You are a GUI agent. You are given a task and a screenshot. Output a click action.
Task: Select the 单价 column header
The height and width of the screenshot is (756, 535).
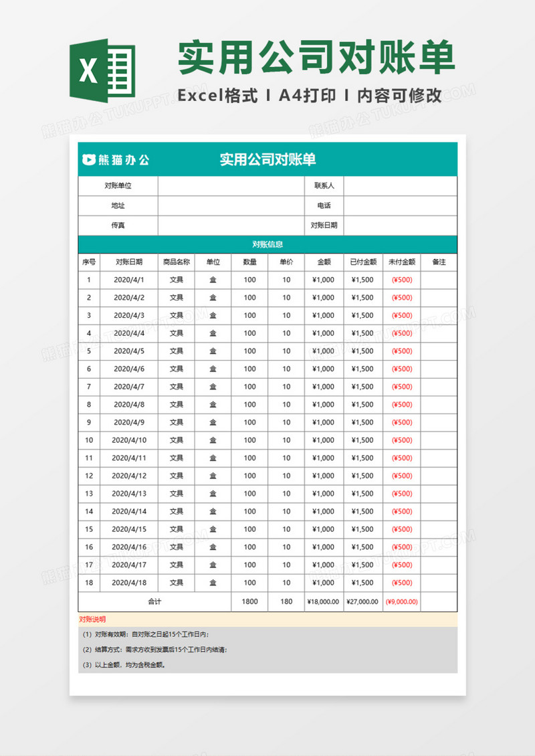pyautogui.click(x=286, y=262)
